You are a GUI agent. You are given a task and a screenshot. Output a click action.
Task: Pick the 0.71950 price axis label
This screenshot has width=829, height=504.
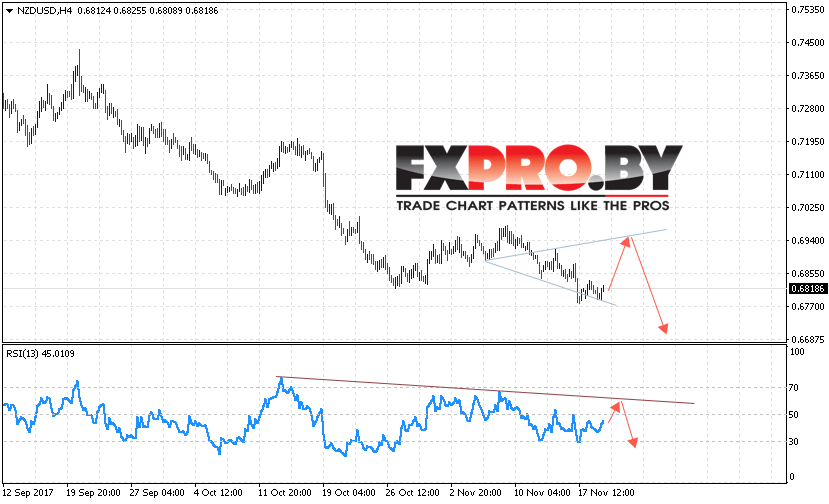pos(808,142)
